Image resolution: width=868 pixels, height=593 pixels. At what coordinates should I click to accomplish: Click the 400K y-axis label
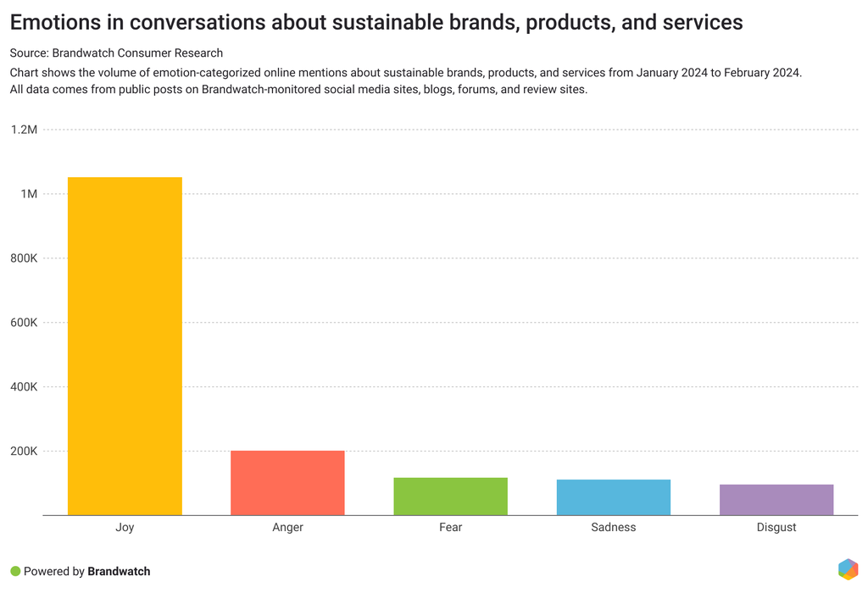23,387
